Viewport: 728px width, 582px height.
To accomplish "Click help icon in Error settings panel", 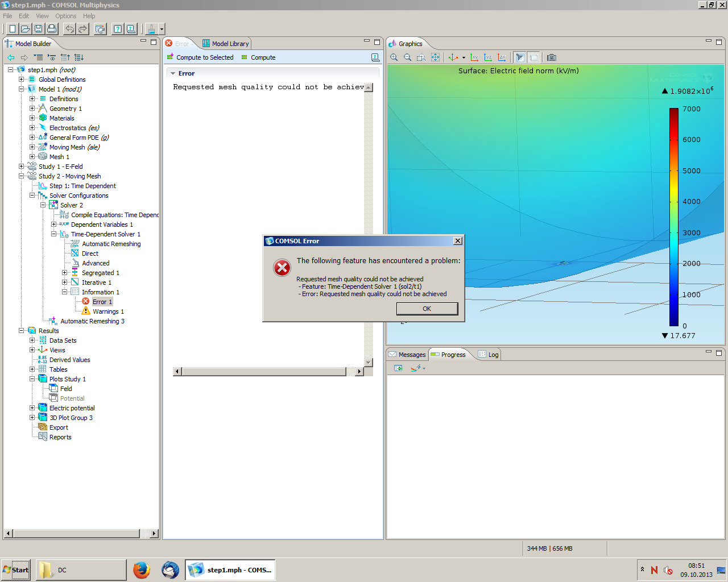I will (375, 57).
